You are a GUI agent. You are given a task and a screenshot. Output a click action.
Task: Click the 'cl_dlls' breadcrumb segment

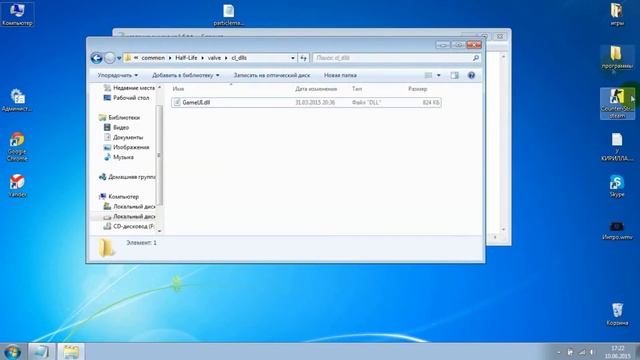[x=239, y=58]
